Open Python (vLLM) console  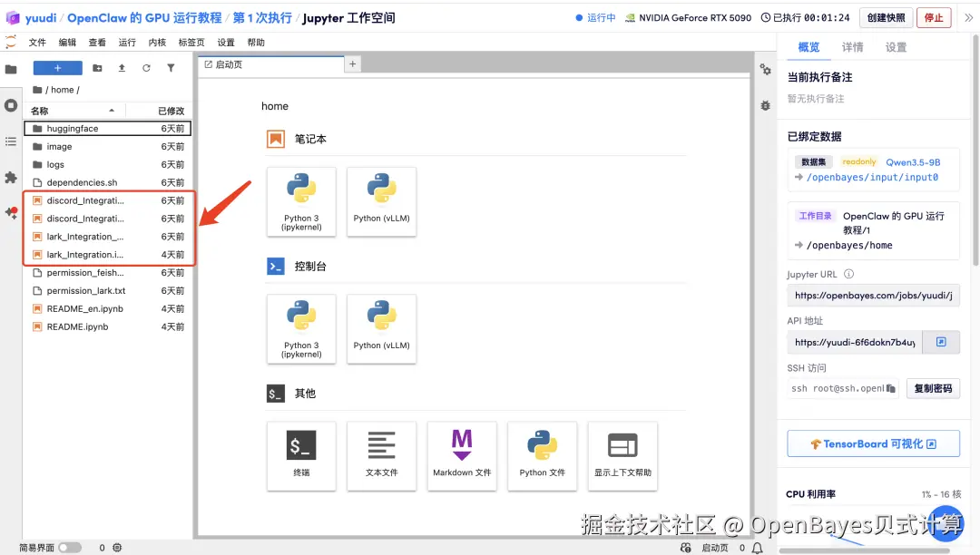(381, 329)
